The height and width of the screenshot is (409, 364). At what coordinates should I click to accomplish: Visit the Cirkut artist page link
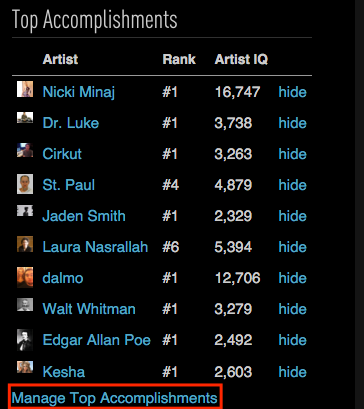click(62, 154)
